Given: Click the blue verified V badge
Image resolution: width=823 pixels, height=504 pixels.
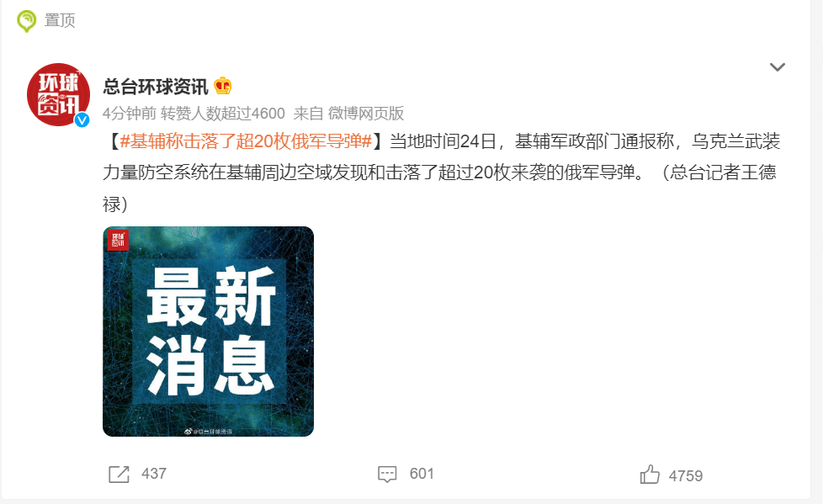Looking at the screenshot, I should [82, 120].
